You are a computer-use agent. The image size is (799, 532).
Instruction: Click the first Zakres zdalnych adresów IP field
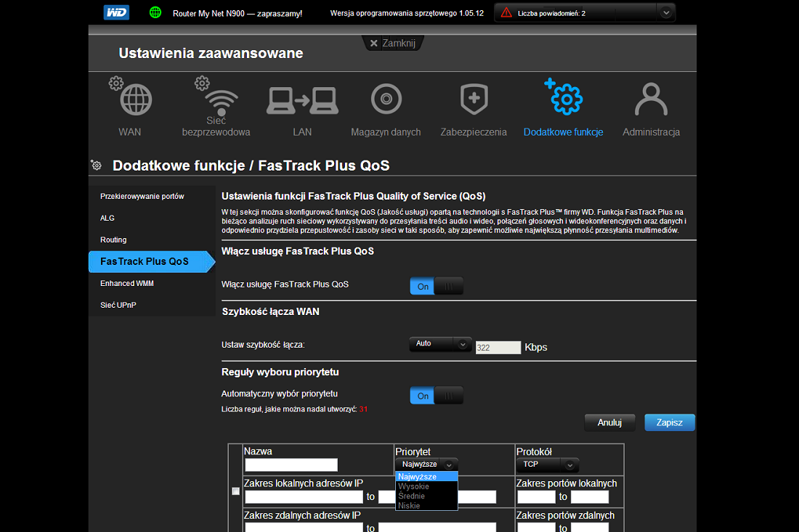[304, 528]
